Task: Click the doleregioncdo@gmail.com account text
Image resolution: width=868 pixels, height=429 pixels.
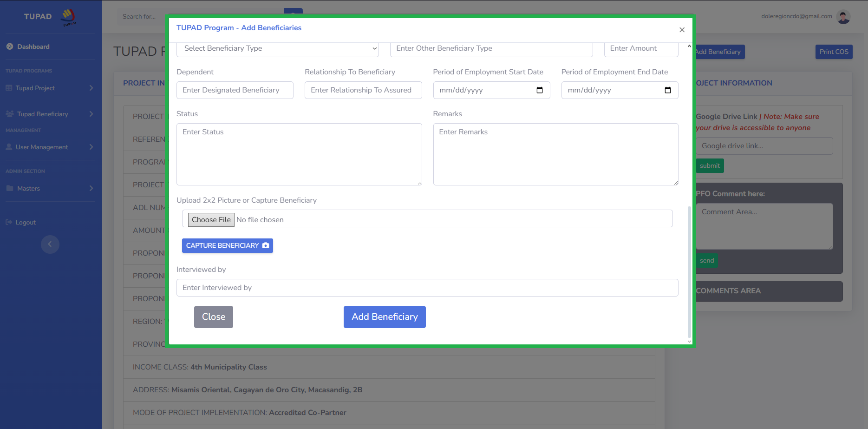Action: pos(796,16)
